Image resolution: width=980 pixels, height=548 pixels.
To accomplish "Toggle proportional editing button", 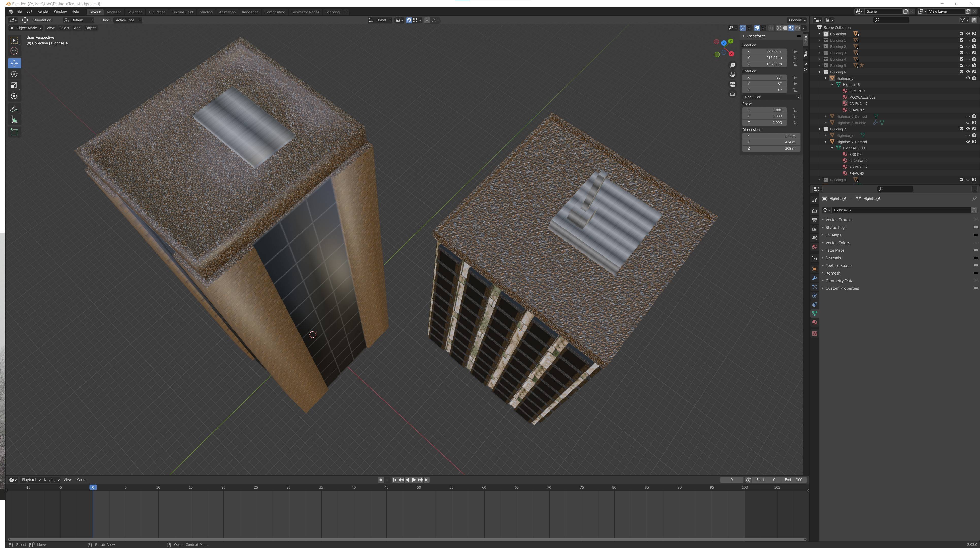I will (x=427, y=20).
